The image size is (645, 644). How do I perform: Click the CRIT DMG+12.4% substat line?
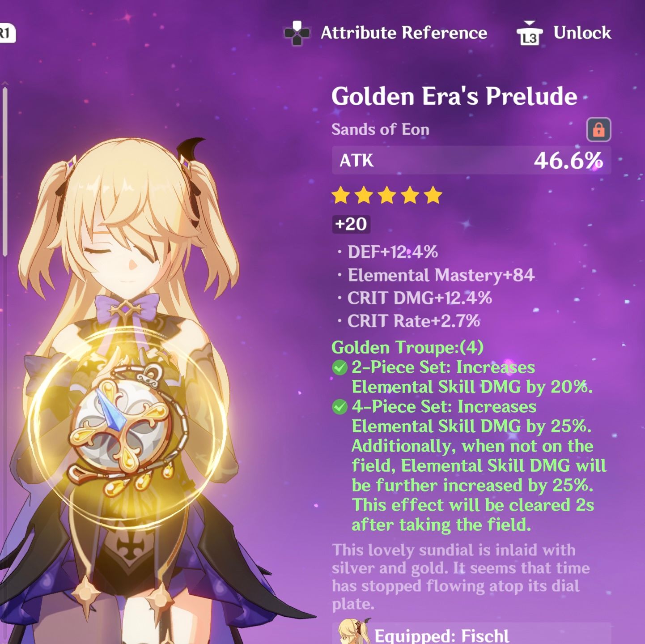(x=420, y=298)
